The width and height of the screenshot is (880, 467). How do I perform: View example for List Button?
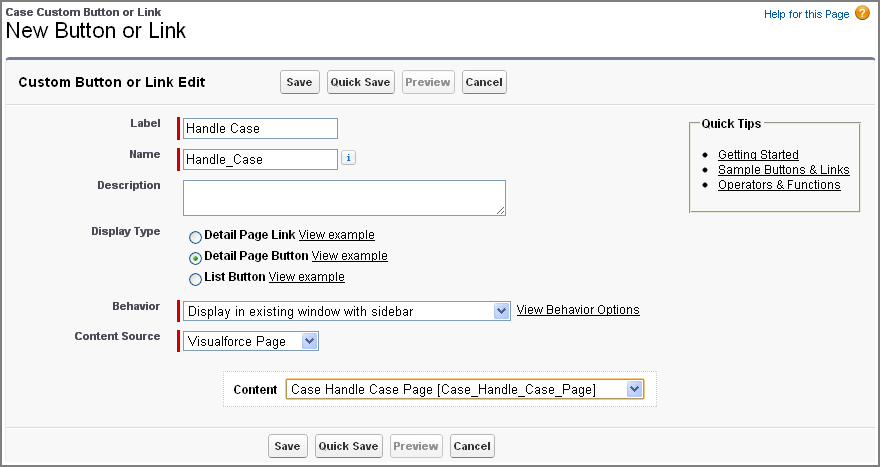306,276
